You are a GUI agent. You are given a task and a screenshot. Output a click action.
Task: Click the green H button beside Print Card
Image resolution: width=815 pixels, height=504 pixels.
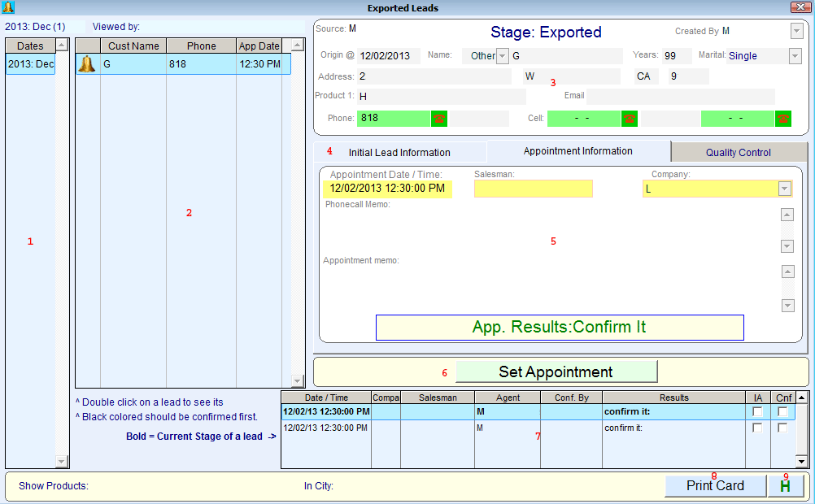(x=786, y=486)
